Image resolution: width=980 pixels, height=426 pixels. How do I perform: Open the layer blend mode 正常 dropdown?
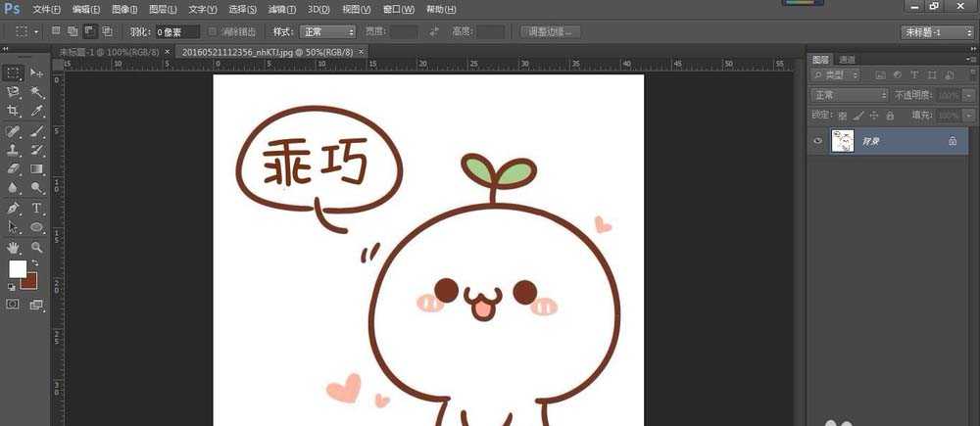[849, 95]
